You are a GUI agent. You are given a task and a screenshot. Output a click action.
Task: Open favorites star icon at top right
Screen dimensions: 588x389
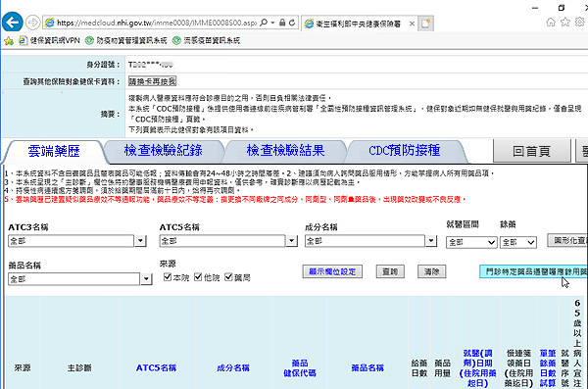pyautogui.click(x=565, y=23)
